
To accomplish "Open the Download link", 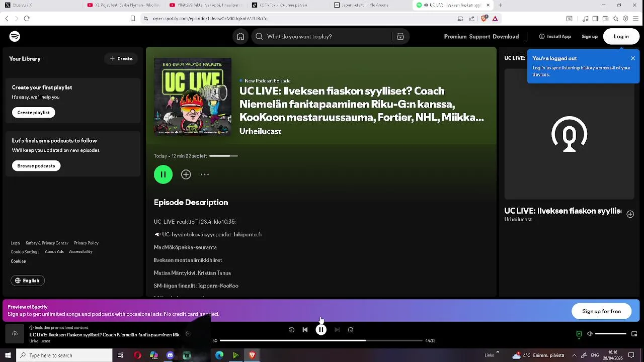I will pyautogui.click(x=506, y=36).
